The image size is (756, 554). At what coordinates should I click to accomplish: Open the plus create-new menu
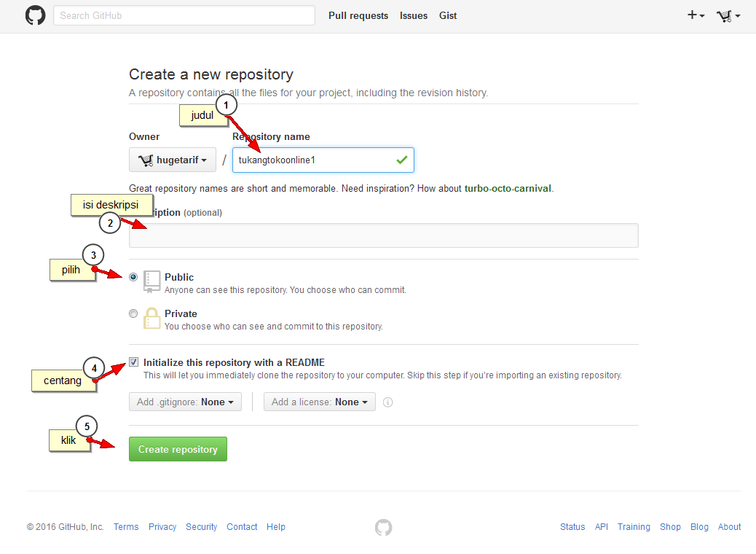tap(696, 15)
